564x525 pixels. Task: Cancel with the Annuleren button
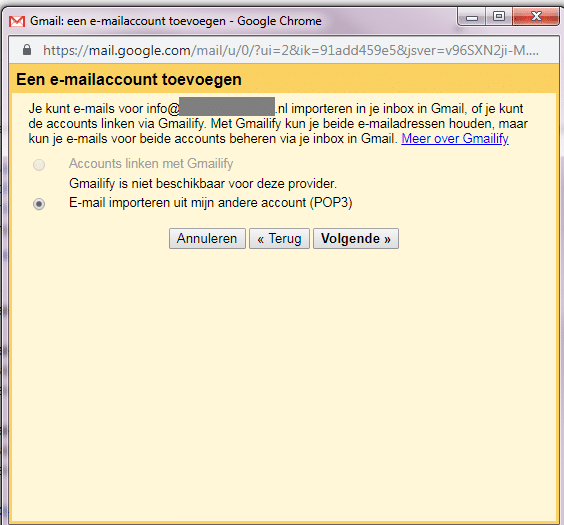pos(207,238)
